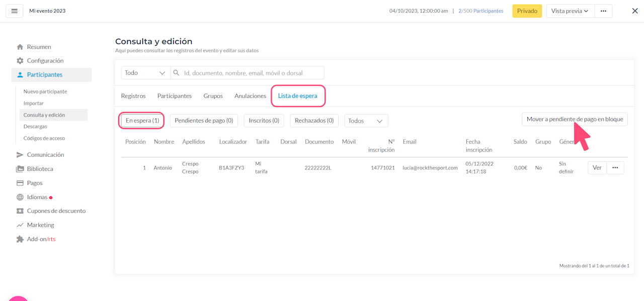Screen dimensions: 644x301
Task: Click Mover a pendiente de pago en bloque
Action: 575,119
